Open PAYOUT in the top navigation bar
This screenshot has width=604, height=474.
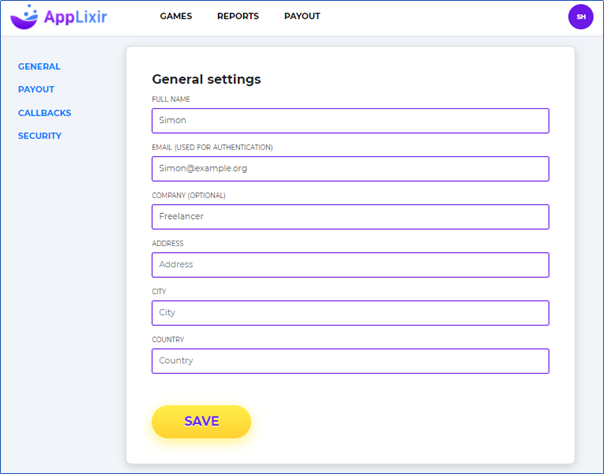tap(302, 17)
